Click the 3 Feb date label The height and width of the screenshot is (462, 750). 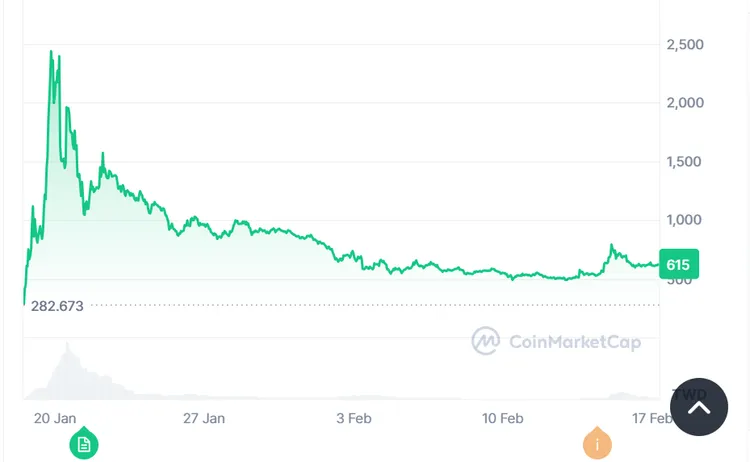(353, 417)
